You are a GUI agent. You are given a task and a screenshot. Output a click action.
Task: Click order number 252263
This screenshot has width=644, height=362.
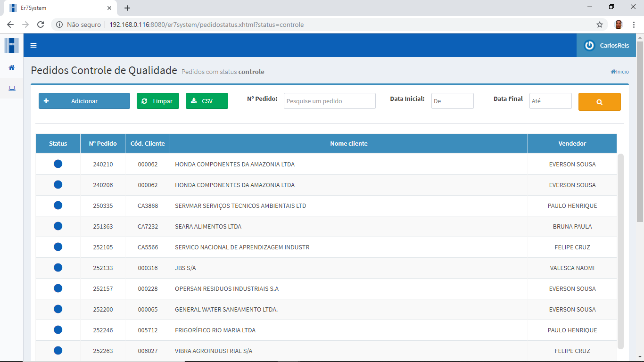103,351
